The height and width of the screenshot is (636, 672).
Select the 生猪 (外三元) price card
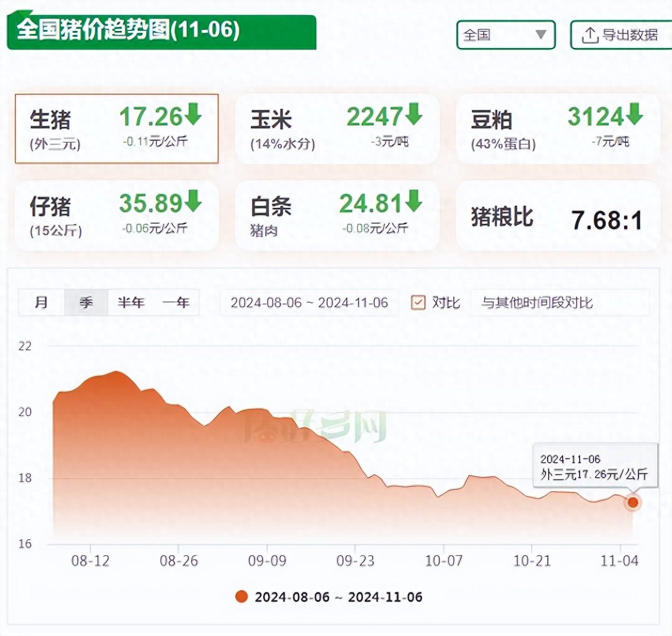click(x=117, y=129)
